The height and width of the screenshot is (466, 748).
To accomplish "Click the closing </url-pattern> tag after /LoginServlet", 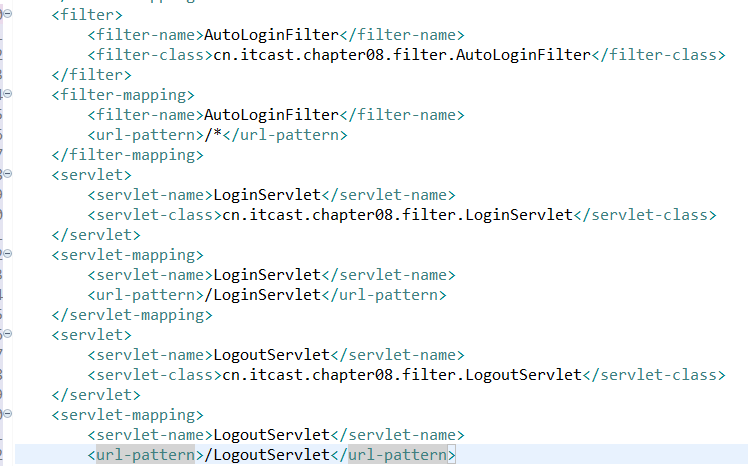I will click(x=384, y=295).
